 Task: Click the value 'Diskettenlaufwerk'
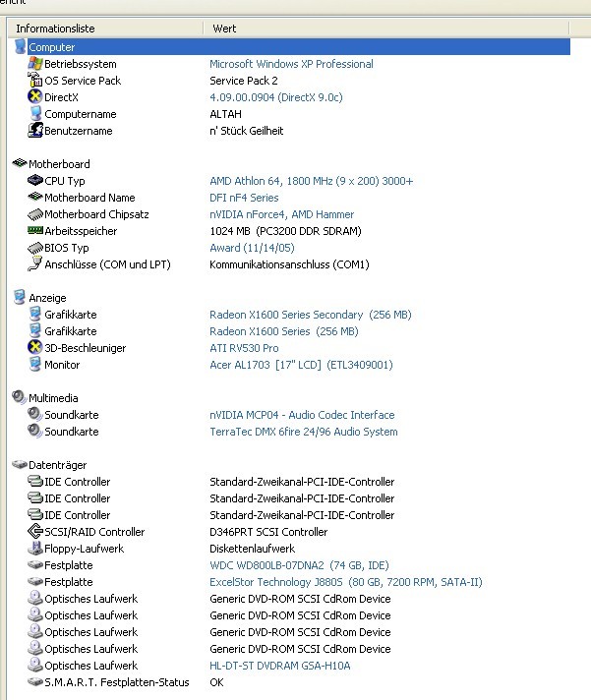click(252, 549)
